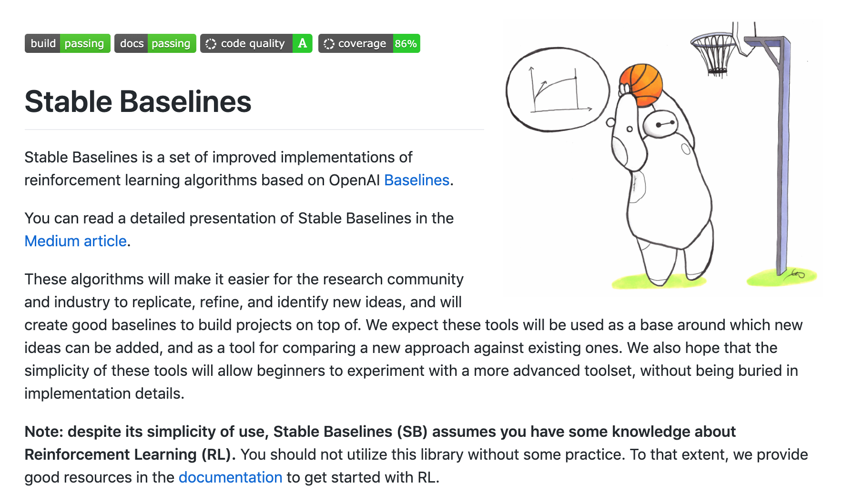
Task: Click the Stable Baselines heading
Action: pyautogui.click(x=138, y=101)
